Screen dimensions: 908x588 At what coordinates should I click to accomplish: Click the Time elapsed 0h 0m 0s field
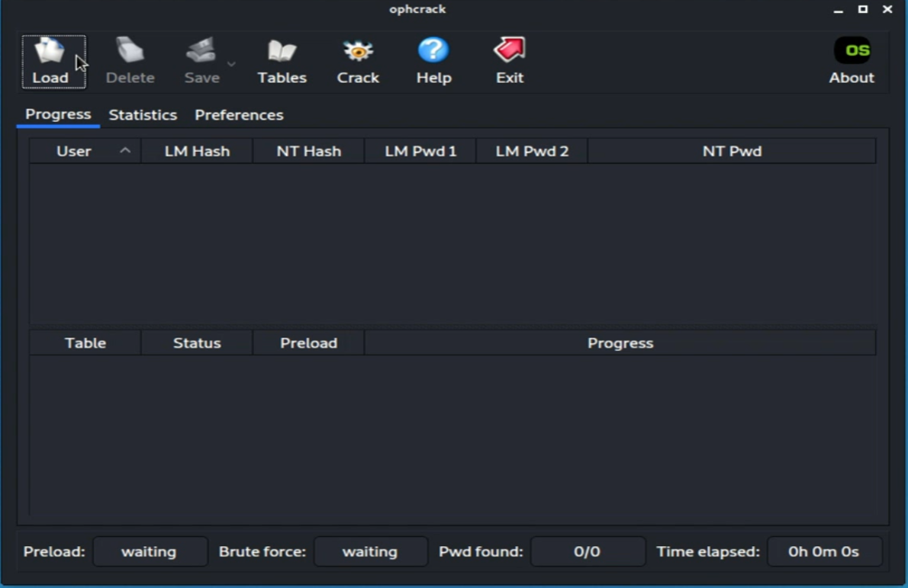824,551
